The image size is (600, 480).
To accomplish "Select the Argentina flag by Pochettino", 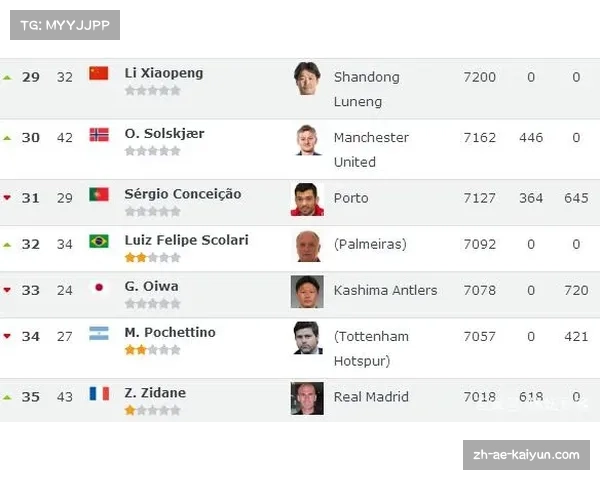I will (x=99, y=333).
